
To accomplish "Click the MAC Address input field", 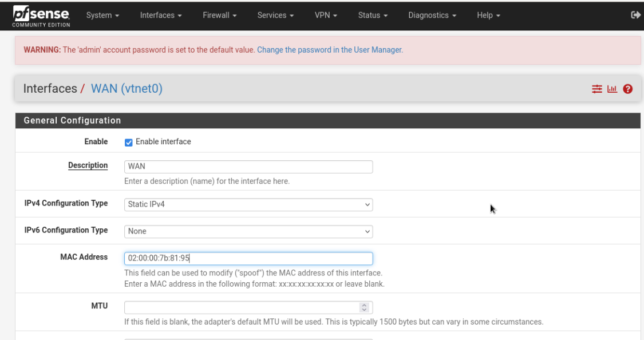I will [x=248, y=258].
